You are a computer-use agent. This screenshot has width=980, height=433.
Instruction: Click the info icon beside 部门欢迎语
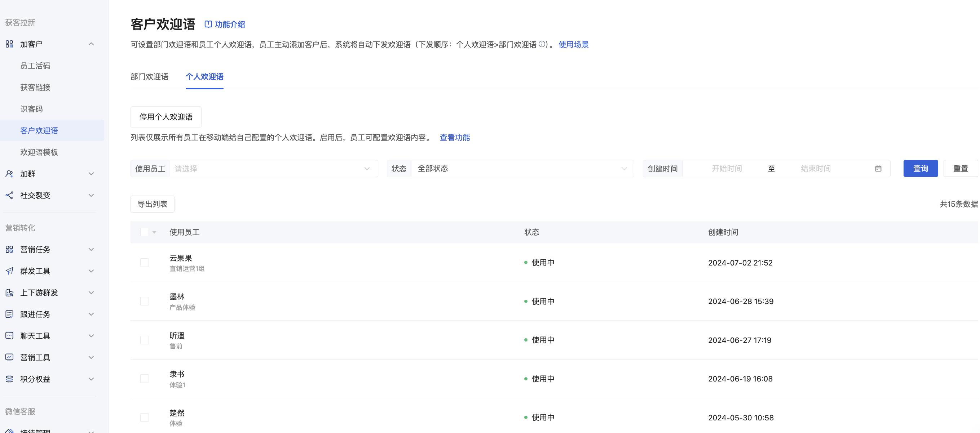pos(542,44)
